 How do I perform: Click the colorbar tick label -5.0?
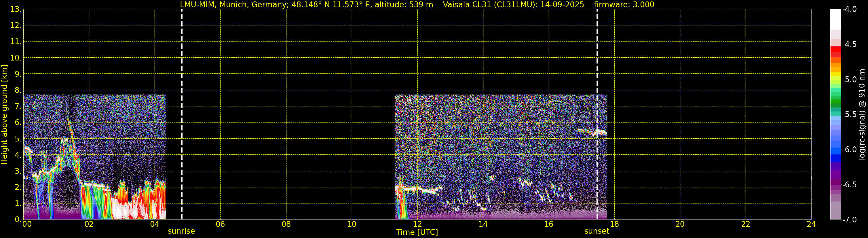(850, 80)
